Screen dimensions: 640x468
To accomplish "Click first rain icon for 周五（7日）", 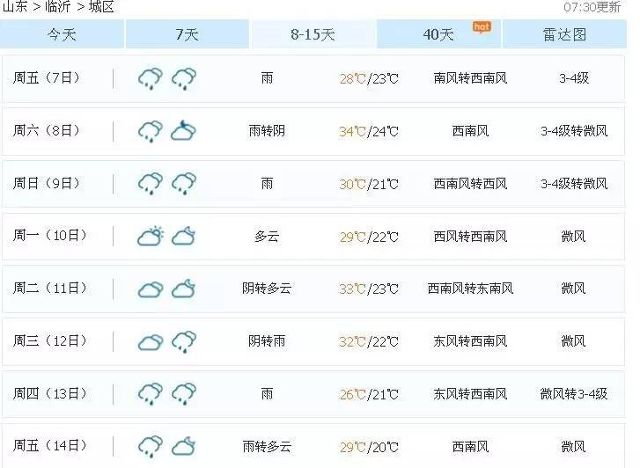I will [x=150, y=79].
